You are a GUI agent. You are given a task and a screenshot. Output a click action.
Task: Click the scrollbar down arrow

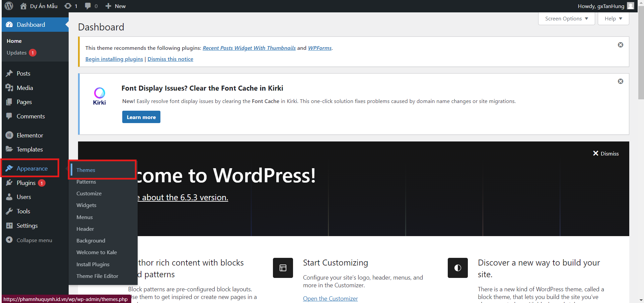coord(641,300)
